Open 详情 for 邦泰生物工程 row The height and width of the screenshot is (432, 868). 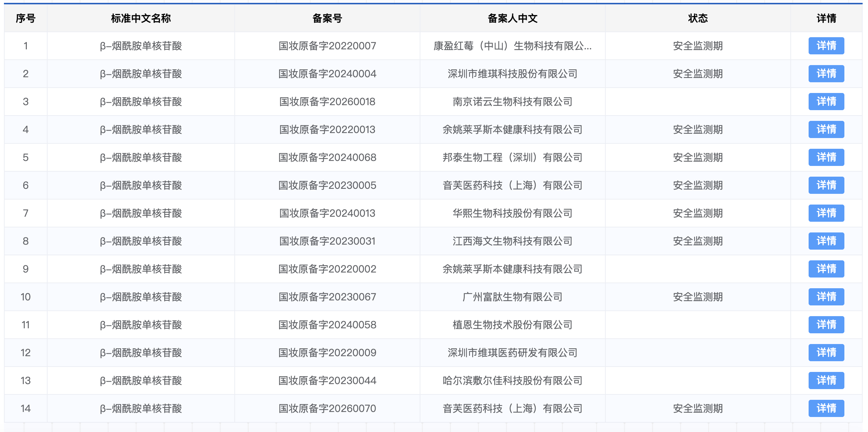pyautogui.click(x=826, y=157)
